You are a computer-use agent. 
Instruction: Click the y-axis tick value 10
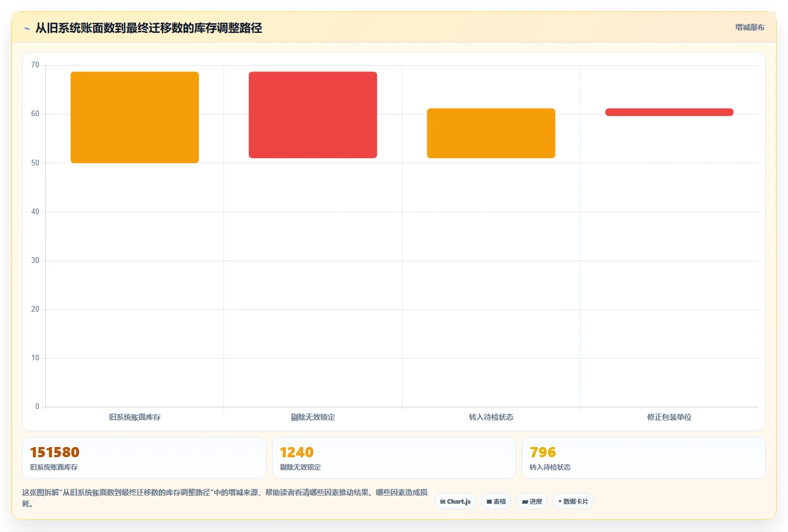(35, 358)
